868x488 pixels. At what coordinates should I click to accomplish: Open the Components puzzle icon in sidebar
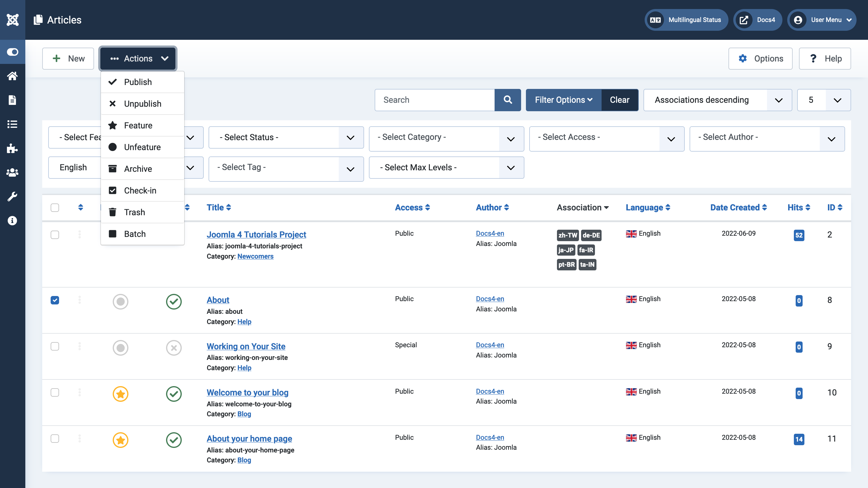click(x=12, y=148)
